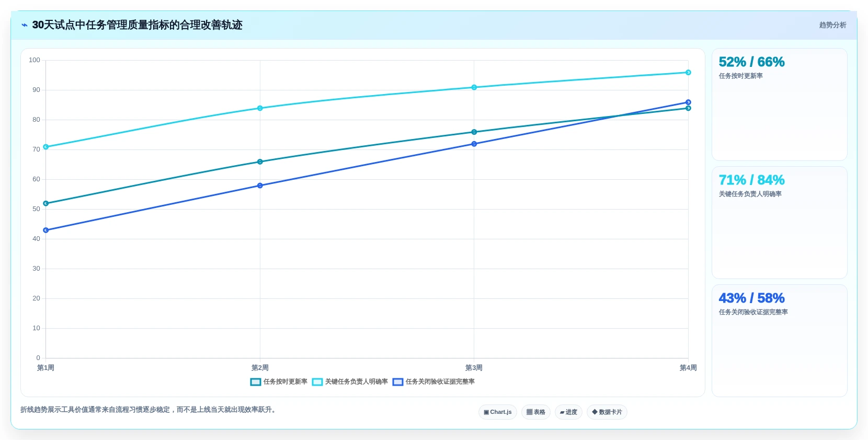The height and width of the screenshot is (440, 868).
Task: Toggle the 关键任务负责人明确率 legend item
Action: (x=350, y=382)
